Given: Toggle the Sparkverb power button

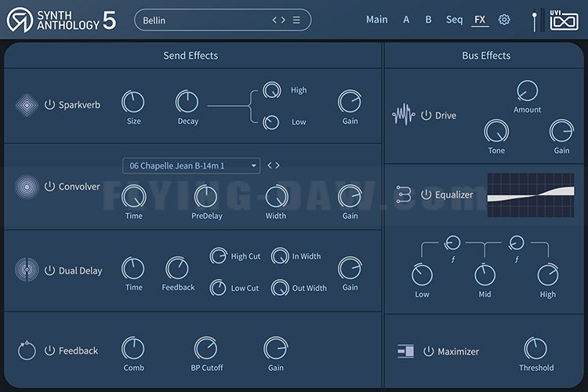Looking at the screenshot, I should click(x=49, y=104).
